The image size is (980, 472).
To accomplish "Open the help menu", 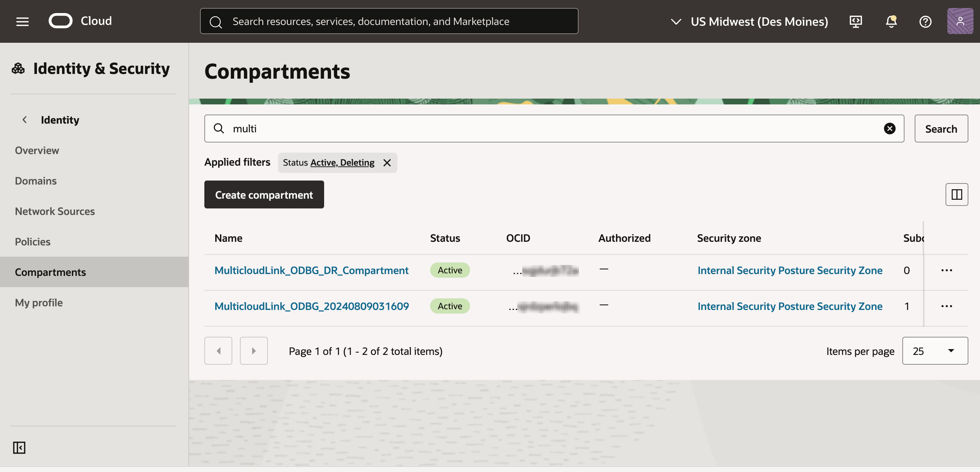I will tap(925, 21).
